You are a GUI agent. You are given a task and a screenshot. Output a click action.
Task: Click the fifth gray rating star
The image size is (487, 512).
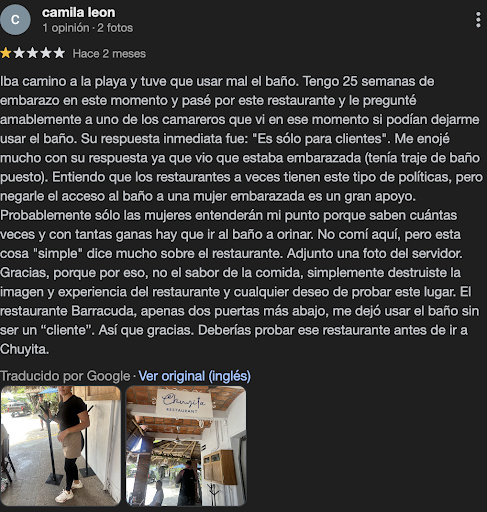click(x=59, y=53)
